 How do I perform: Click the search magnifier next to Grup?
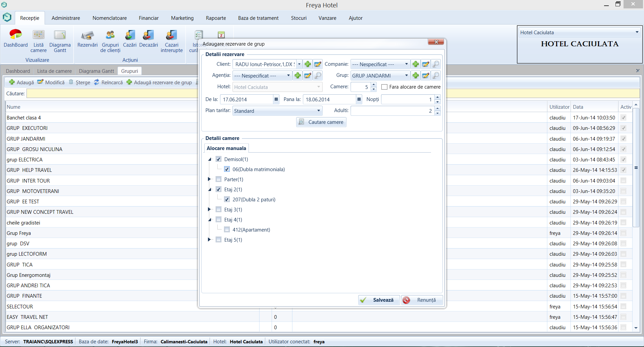coord(436,76)
